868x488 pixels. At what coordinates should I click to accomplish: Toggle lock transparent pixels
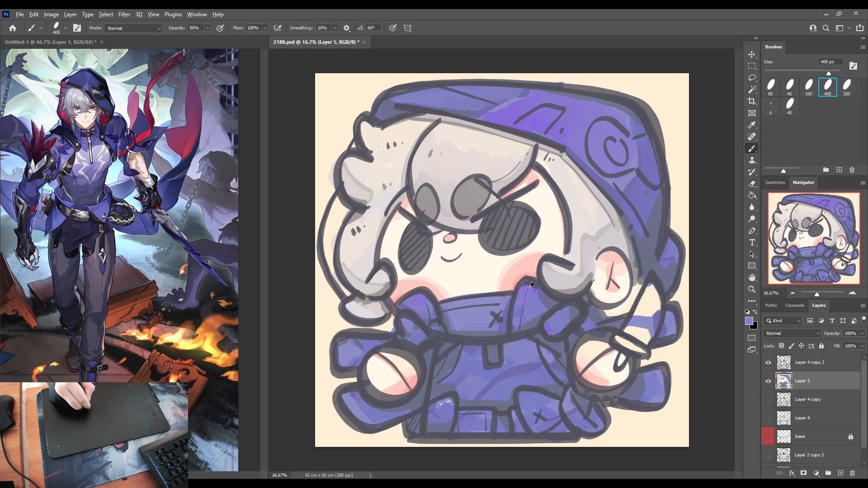(781, 346)
